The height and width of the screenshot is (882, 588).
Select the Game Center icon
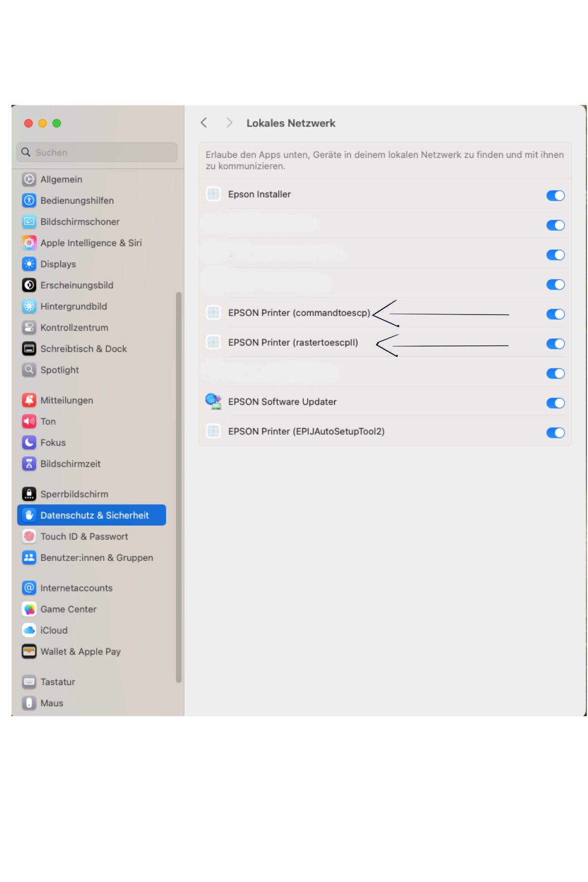tap(29, 609)
